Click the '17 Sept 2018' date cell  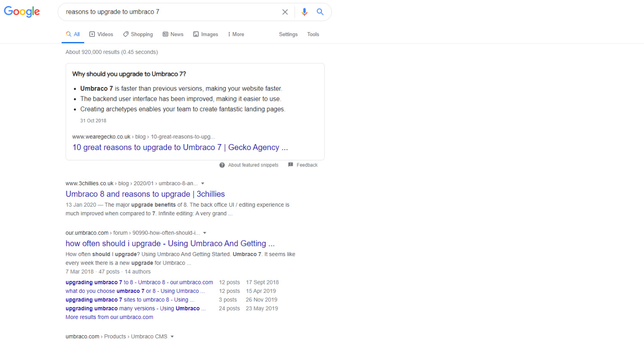pos(262,282)
